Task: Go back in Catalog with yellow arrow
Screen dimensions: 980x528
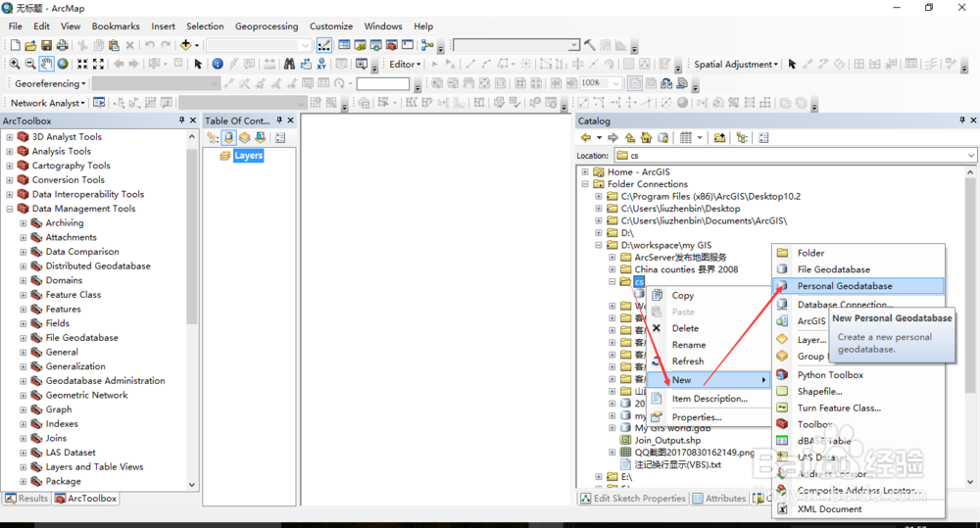Action: 586,137
